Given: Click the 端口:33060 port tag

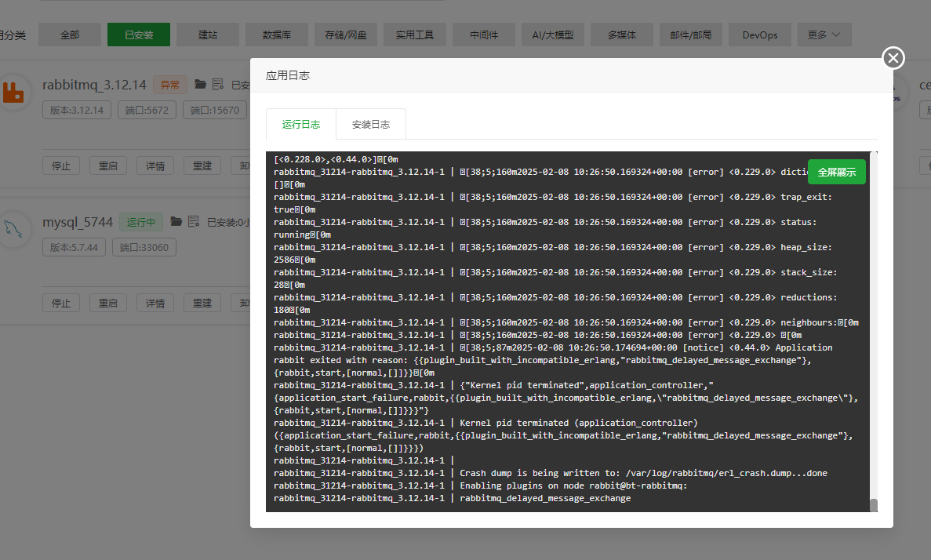Looking at the screenshot, I should 144,247.
